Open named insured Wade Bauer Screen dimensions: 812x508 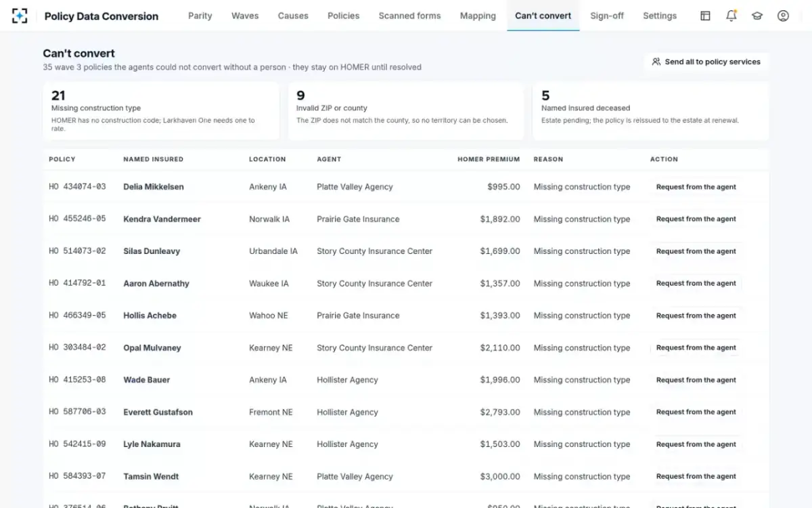coord(147,380)
